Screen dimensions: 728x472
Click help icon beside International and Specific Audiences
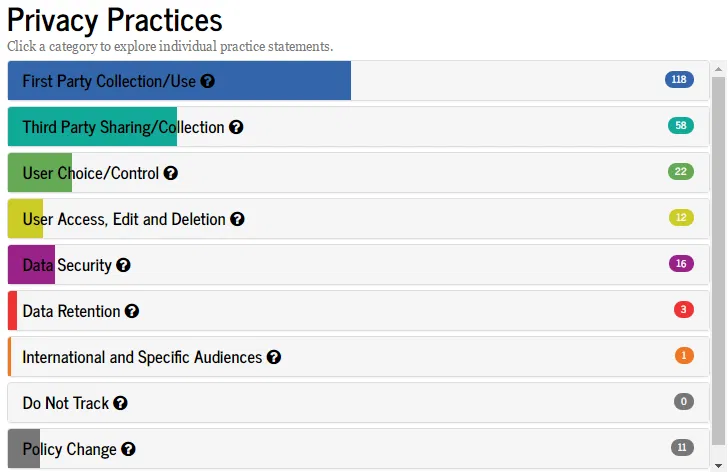tap(274, 357)
